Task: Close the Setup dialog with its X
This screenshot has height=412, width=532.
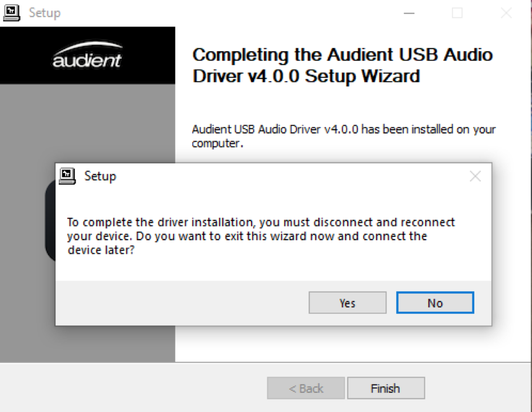Action: pyautogui.click(x=475, y=177)
